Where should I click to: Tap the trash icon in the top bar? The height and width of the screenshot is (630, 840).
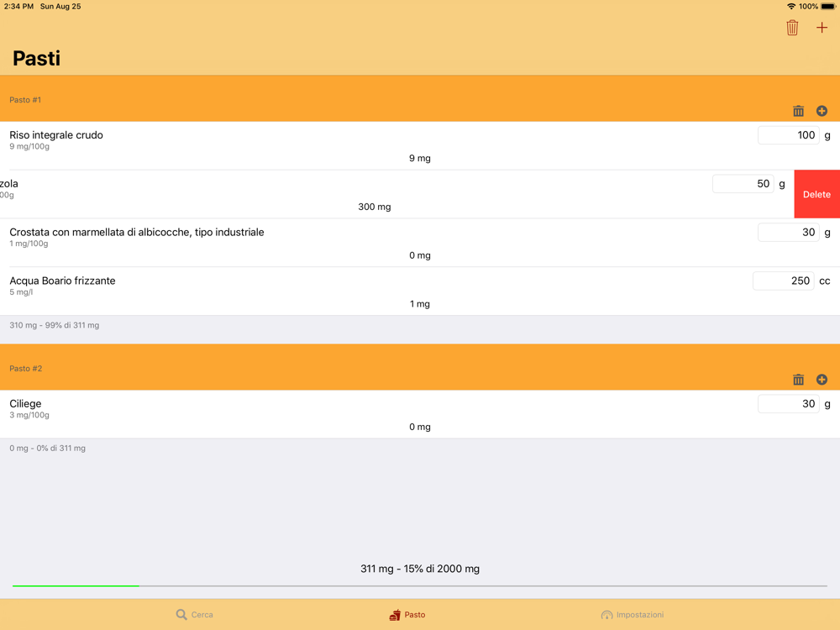click(792, 28)
